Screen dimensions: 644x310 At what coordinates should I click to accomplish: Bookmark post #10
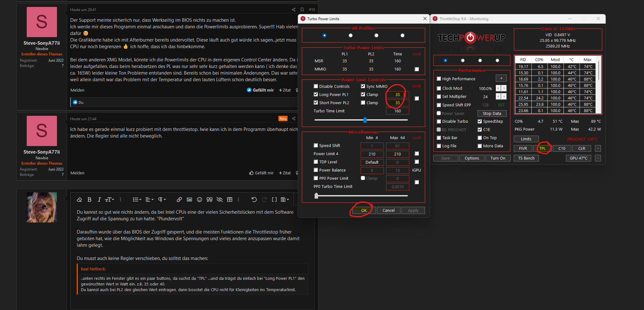coord(302,10)
